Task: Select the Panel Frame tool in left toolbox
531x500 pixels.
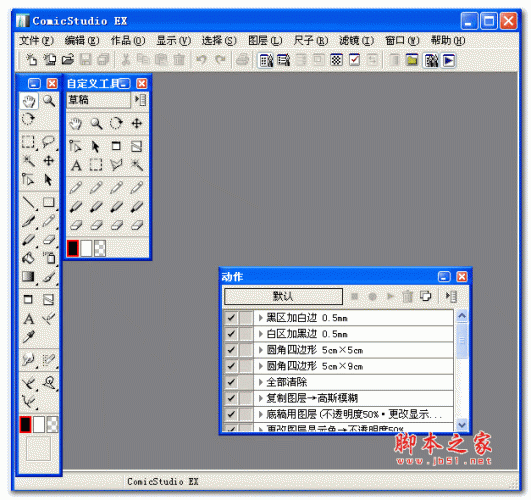Action: pos(28,299)
